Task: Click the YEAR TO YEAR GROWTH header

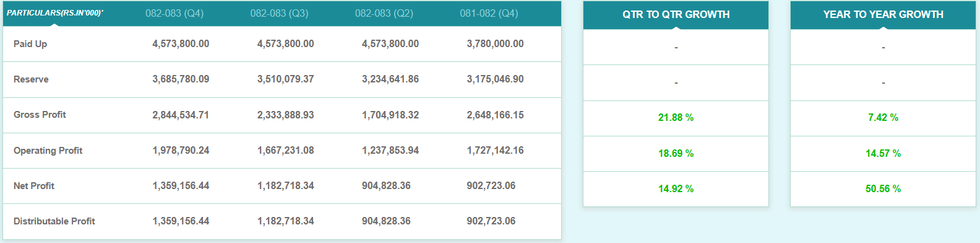Action: [883, 14]
